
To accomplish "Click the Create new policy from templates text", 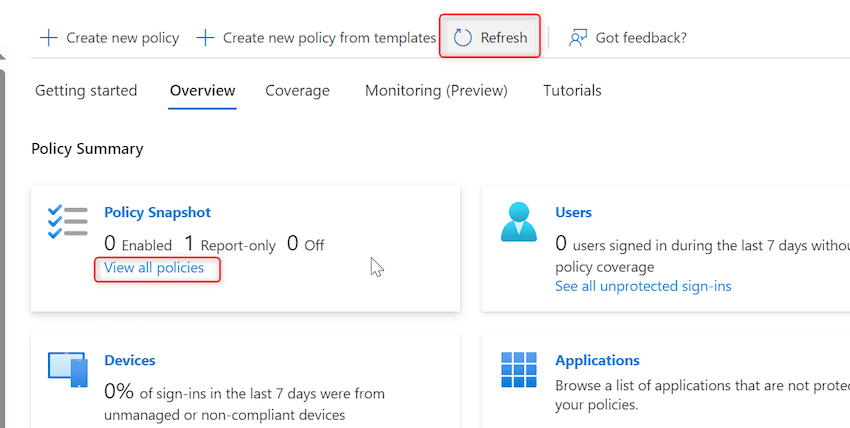I will 330,38.
